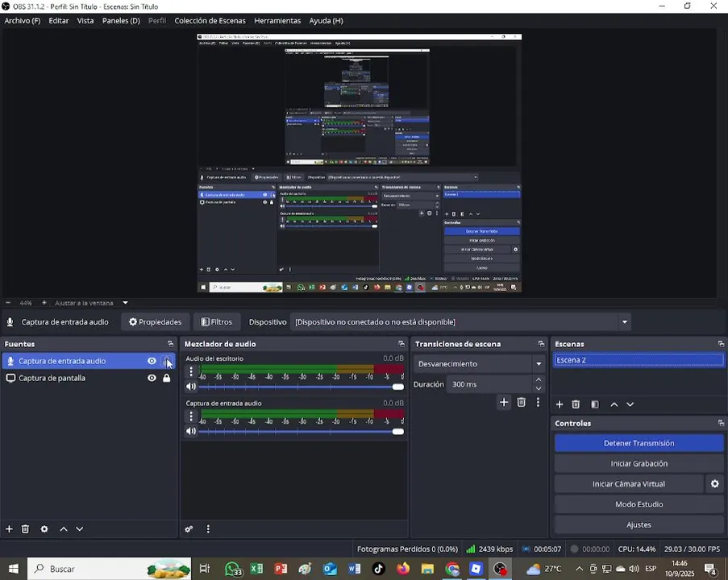Open virtual camera settings gear
728x580 pixels.
[x=715, y=483]
